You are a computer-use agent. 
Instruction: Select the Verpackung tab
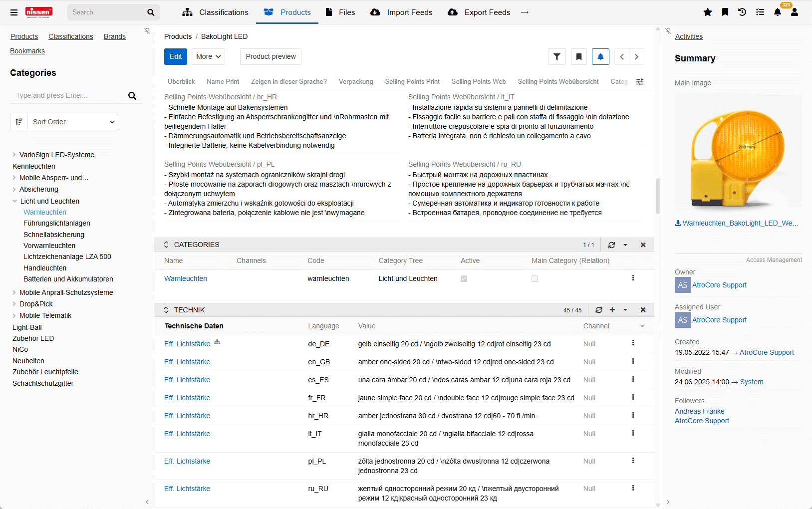tap(356, 82)
